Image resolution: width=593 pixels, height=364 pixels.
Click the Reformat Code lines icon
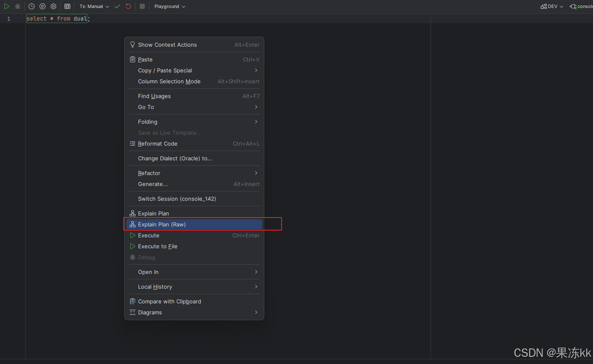133,143
